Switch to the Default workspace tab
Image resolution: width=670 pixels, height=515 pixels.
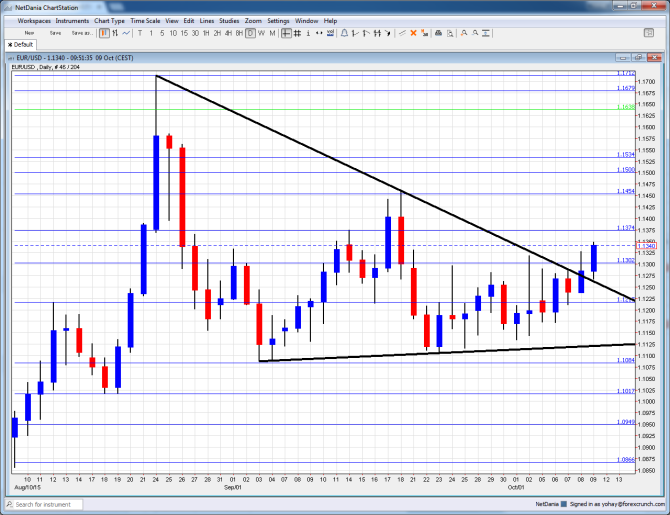point(21,44)
